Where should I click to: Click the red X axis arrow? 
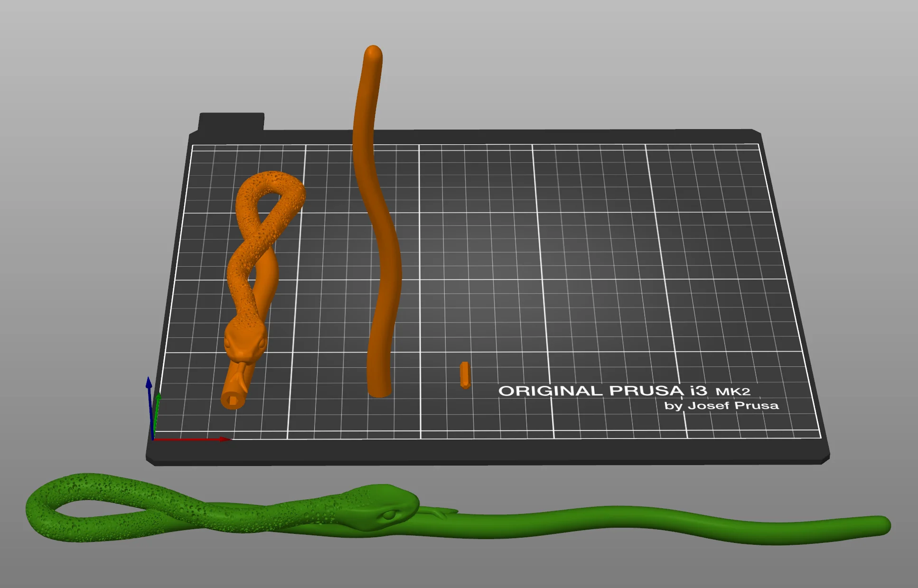(x=191, y=439)
